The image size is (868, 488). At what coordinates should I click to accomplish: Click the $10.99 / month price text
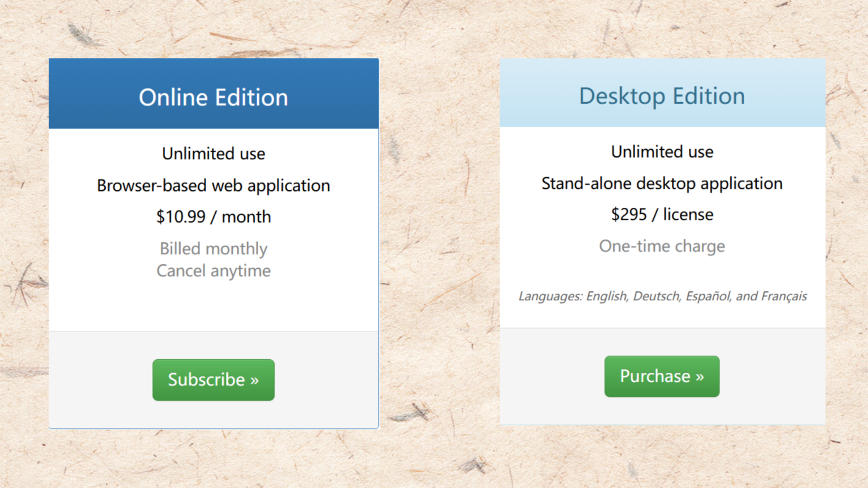tap(213, 216)
